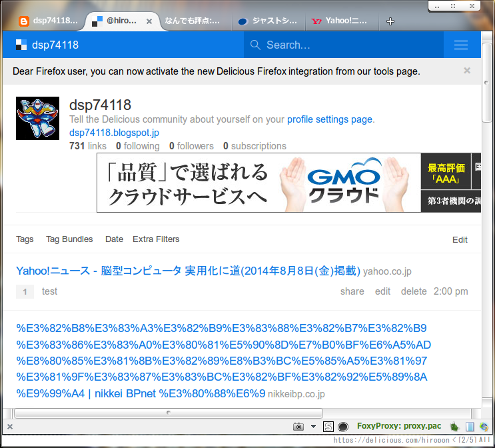Viewport: 495px width, 448px height.
Task: View the 731 links count
Action: click(88, 146)
